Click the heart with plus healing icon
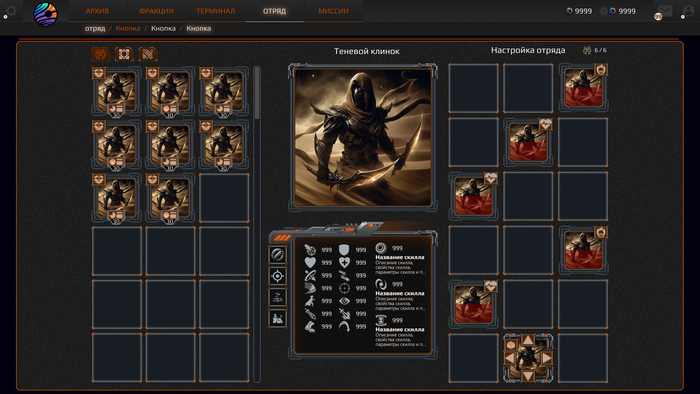This screenshot has width=700, height=394. tap(344, 262)
